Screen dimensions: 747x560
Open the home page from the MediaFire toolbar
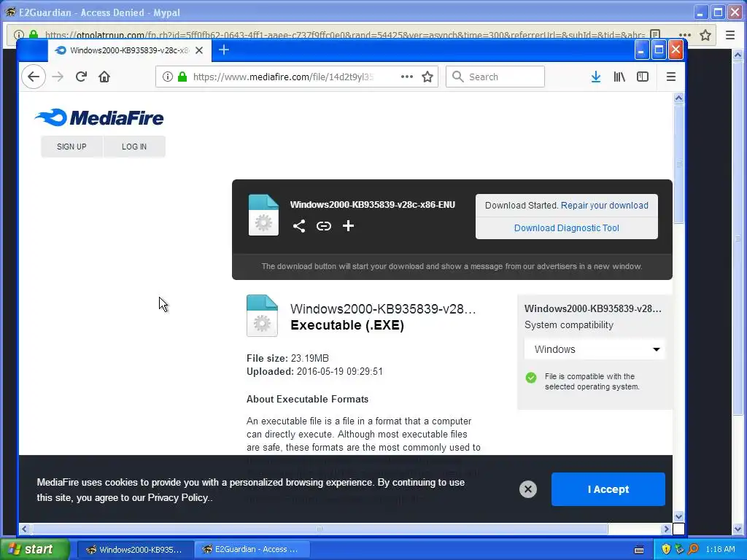coord(104,77)
